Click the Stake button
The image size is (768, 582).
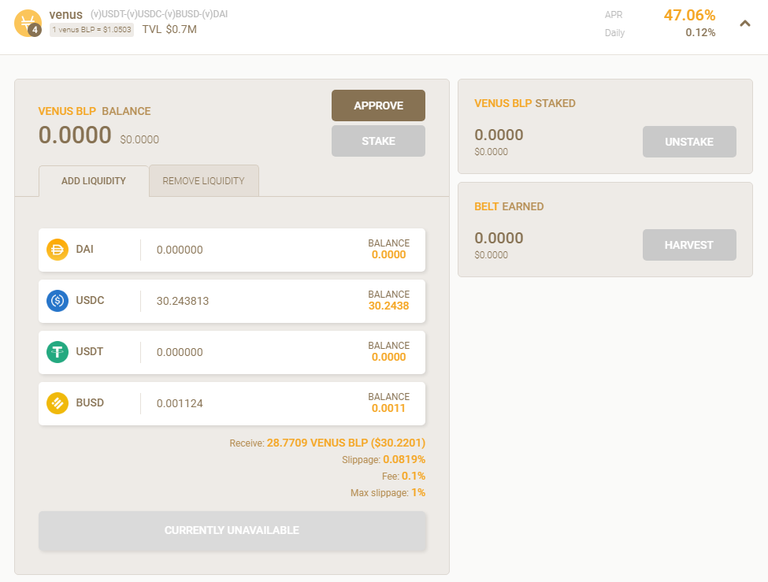(x=378, y=141)
